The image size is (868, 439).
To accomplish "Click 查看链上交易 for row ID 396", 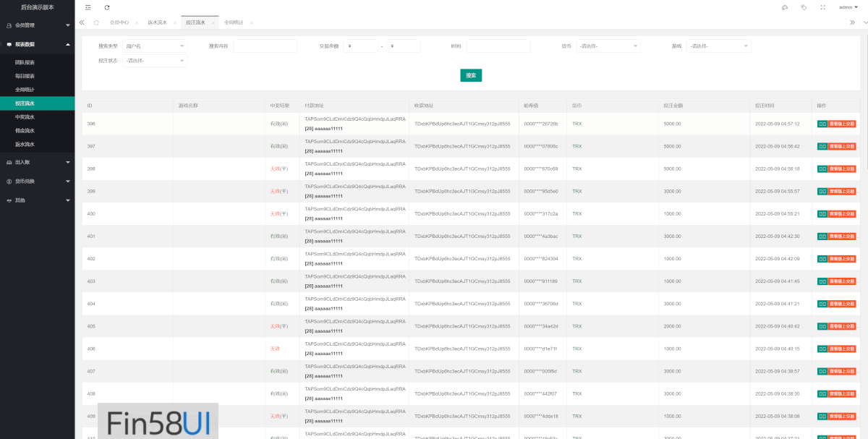I will click(842, 124).
